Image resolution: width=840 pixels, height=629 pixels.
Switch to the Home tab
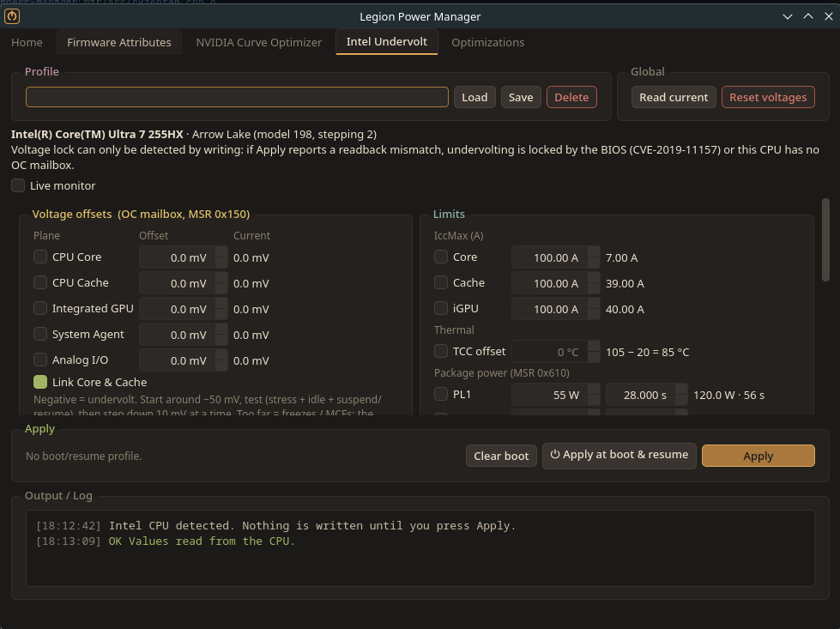pos(27,42)
